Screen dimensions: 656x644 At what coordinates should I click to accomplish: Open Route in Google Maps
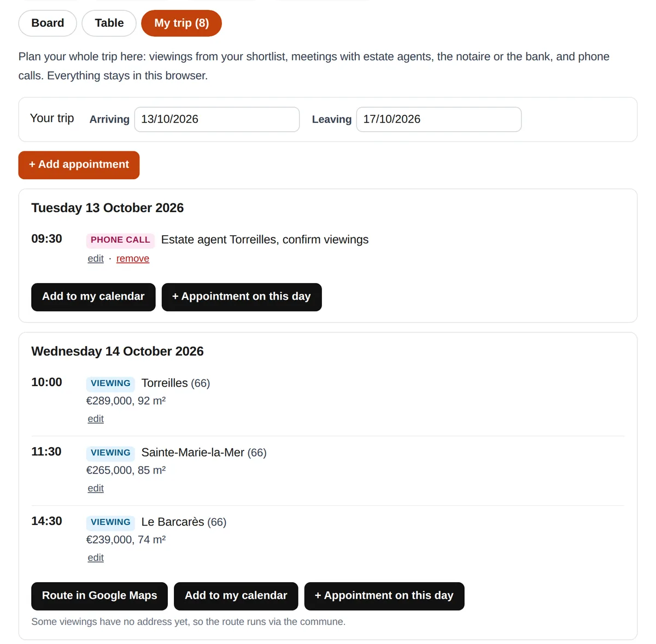click(99, 596)
